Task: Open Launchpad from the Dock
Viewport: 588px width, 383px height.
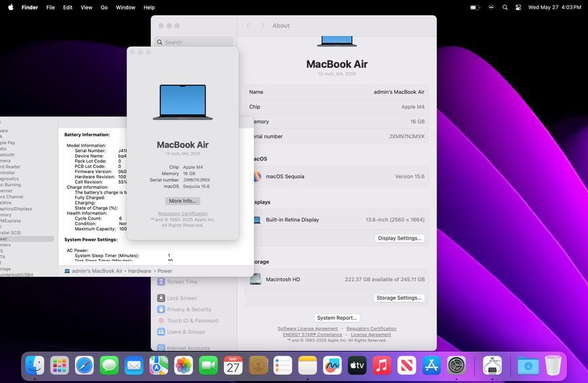Action: (59, 365)
